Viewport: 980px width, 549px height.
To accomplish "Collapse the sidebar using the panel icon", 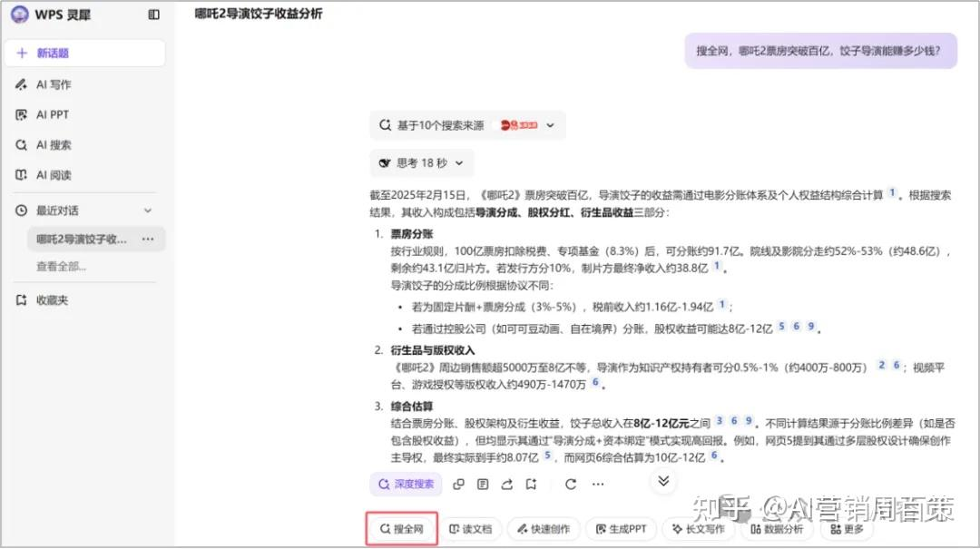I will point(153,15).
